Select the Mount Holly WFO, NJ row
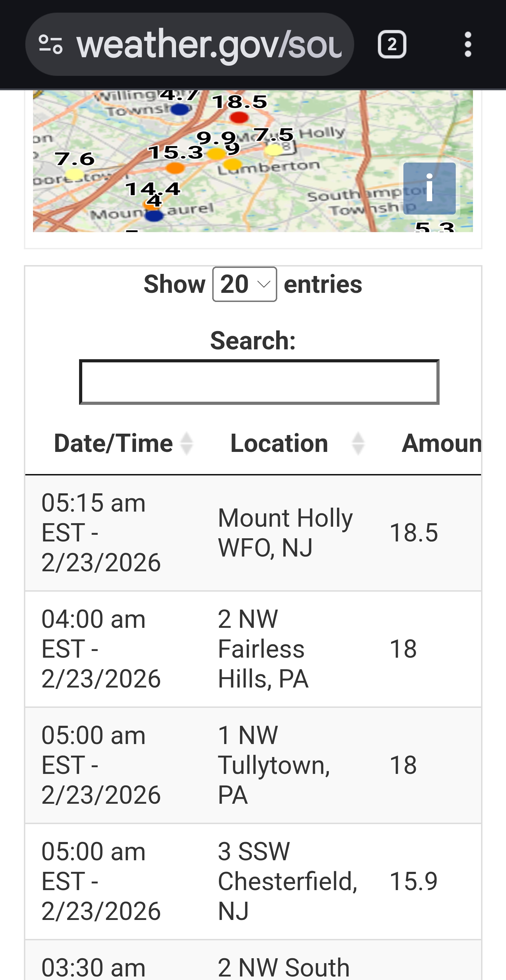This screenshot has height=980, width=506. [253, 533]
